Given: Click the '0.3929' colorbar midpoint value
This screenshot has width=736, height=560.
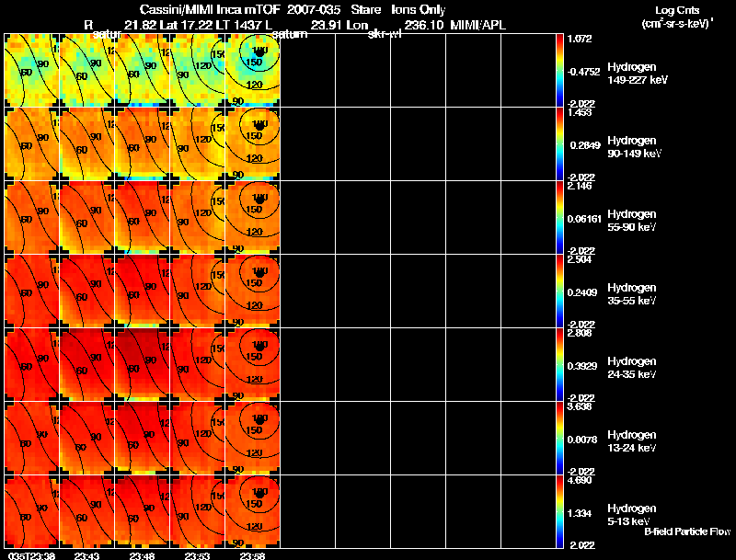Looking at the screenshot, I should [x=583, y=366].
